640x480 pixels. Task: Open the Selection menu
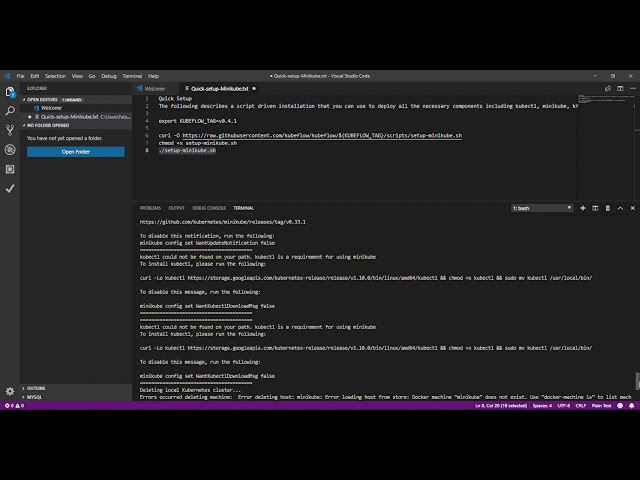click(x=55, y=76)
